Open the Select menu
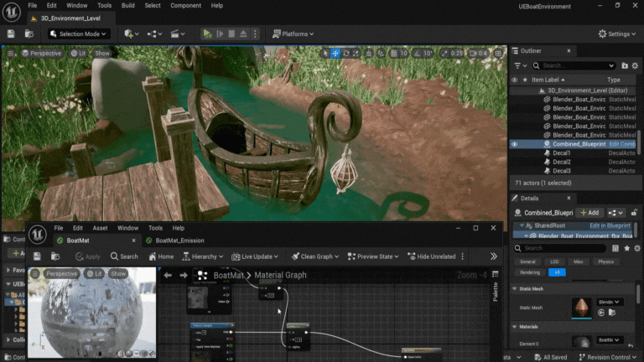Screen dimensions: 644x362 pyautogui.click(x=153, y=5)
